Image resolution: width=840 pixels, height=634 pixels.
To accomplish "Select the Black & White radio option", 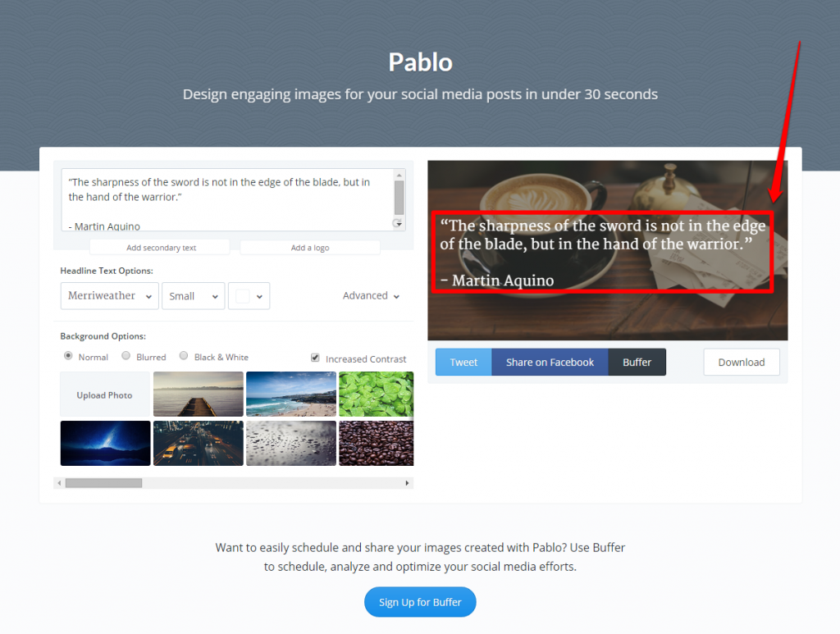I will click(x=184, y=356).
